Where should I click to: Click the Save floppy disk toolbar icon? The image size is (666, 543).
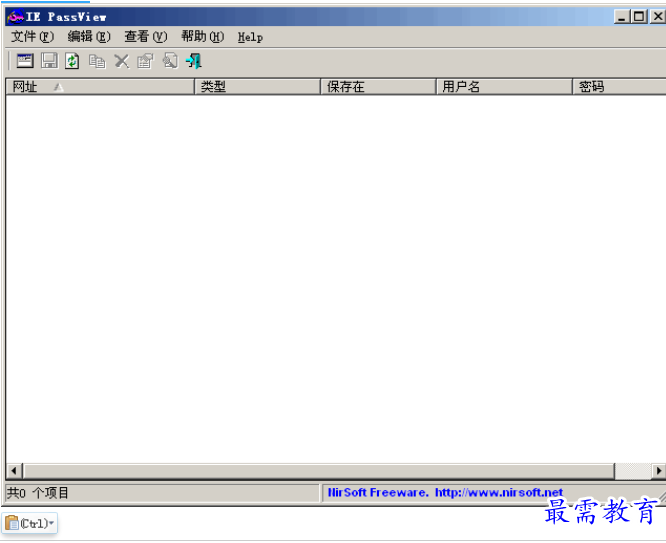(x=49, y=61)
